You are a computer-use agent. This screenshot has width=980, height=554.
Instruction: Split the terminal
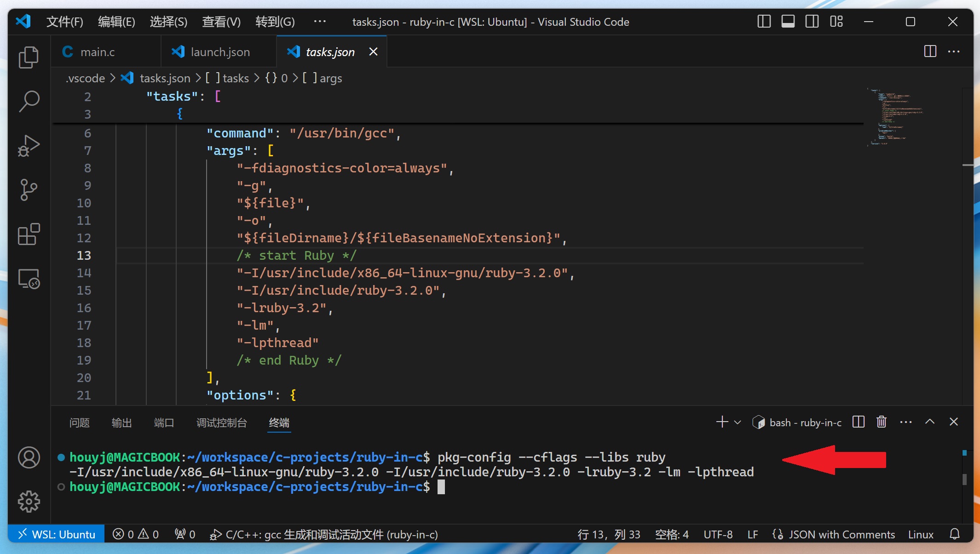pos(859,422)
